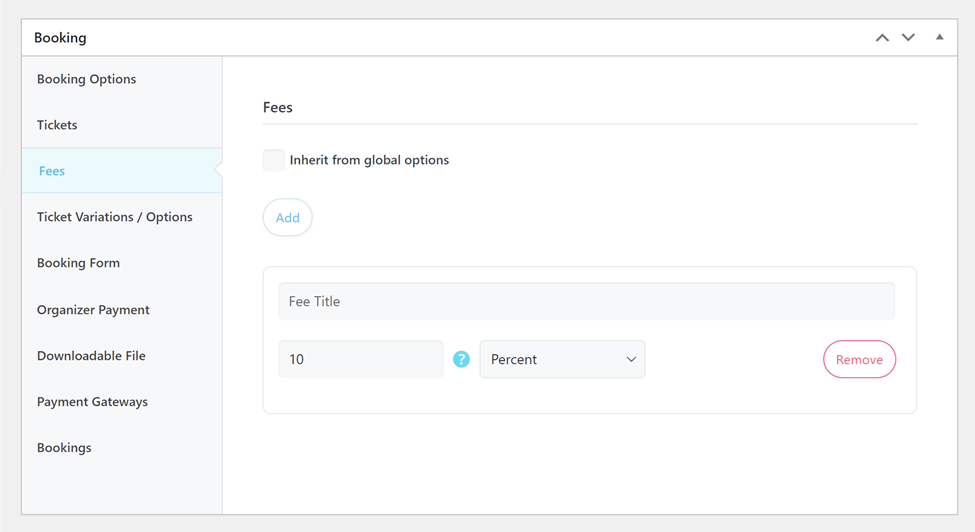This screenshot has height=532, width=975.
Task: Move the Booking panel down
Action: pyautogui.click(x=908, y=38)
